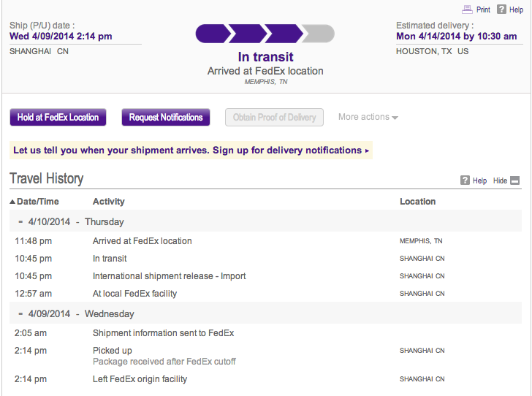532x396 pixels.
Task: Click Obtain Proof of Delivery button
Action: [274, 118]
